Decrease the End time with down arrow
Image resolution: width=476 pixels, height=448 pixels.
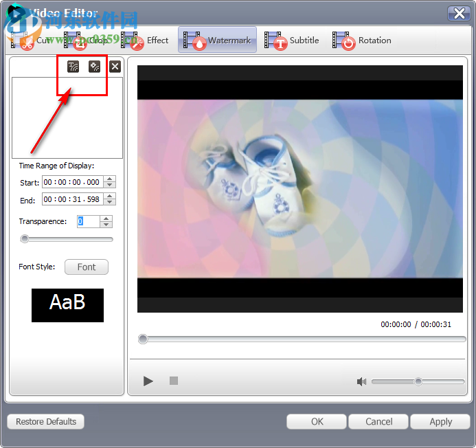(110, 202)
